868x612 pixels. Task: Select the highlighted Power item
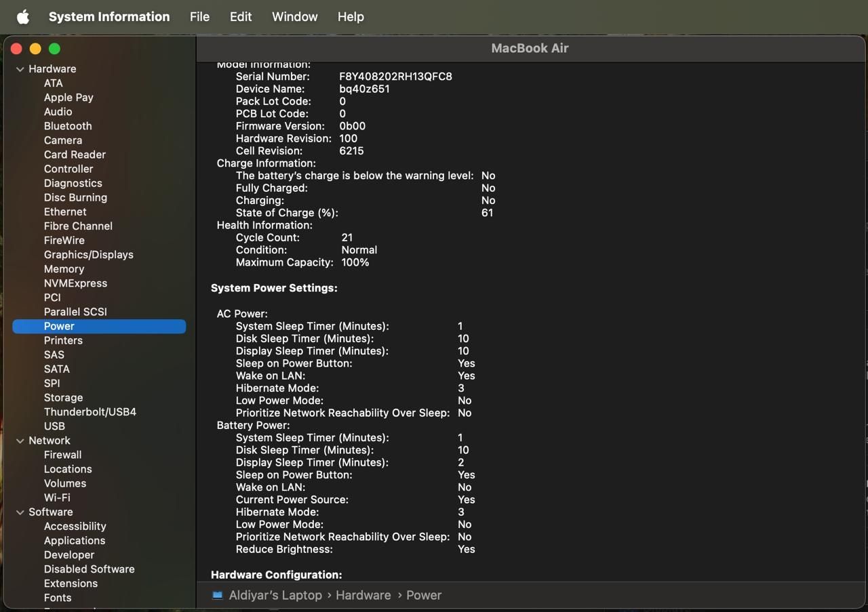pyautogui.click(x=99, y=326)
